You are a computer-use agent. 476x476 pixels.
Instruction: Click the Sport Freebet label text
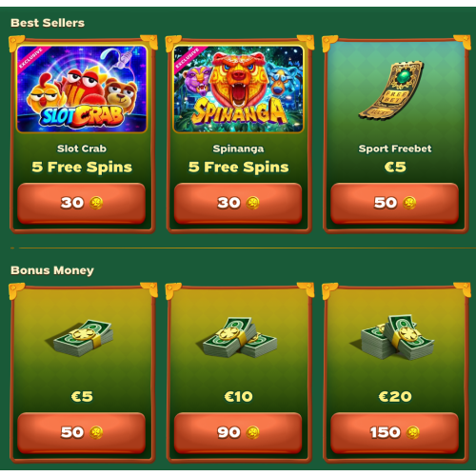[x=395, y=149]
